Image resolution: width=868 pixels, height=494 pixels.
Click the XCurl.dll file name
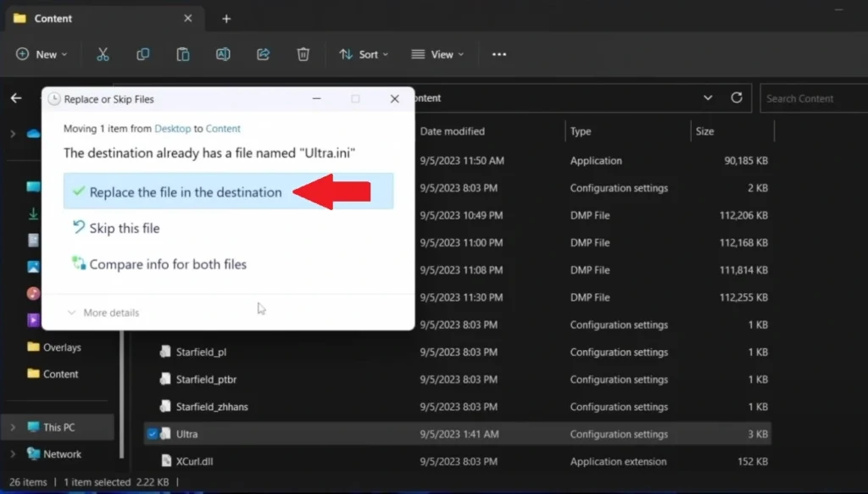click(x=194, y=461)
